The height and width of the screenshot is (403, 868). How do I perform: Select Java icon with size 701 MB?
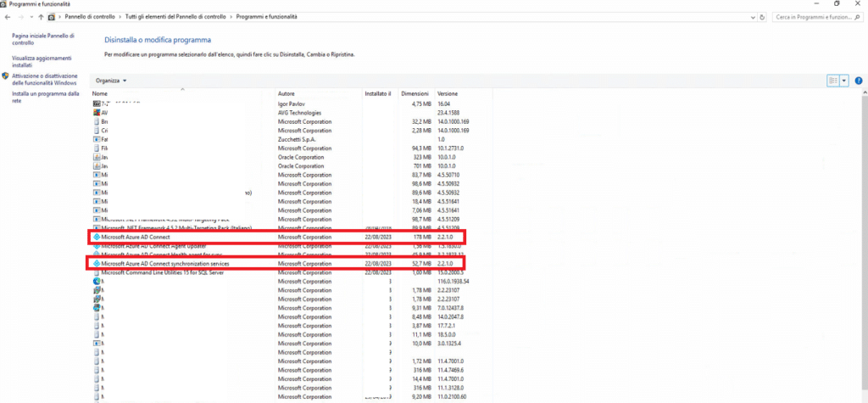tap(97, 165)
